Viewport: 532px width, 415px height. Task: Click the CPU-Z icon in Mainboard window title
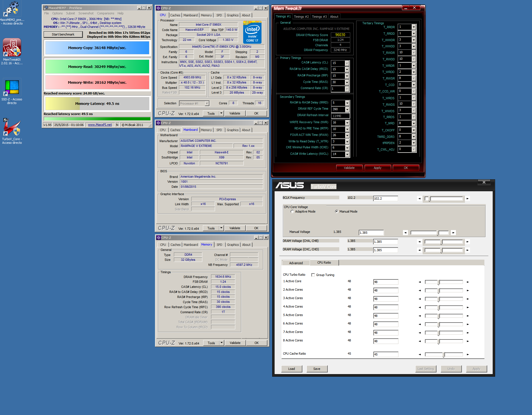pyautogui.click(x=158, y=123)
